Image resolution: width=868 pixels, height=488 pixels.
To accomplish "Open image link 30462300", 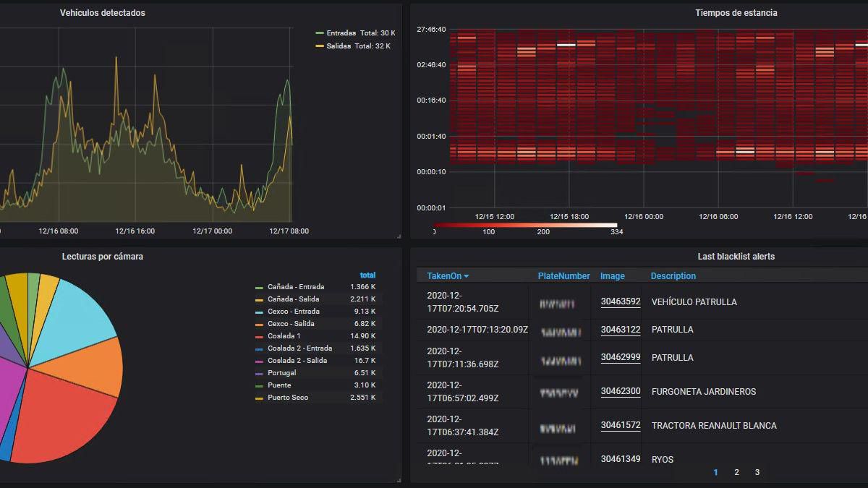I will click(620, 391).
